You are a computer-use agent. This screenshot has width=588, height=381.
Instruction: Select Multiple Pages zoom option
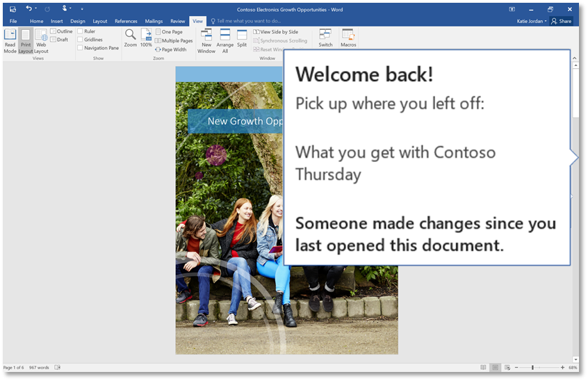click(174, 40)
